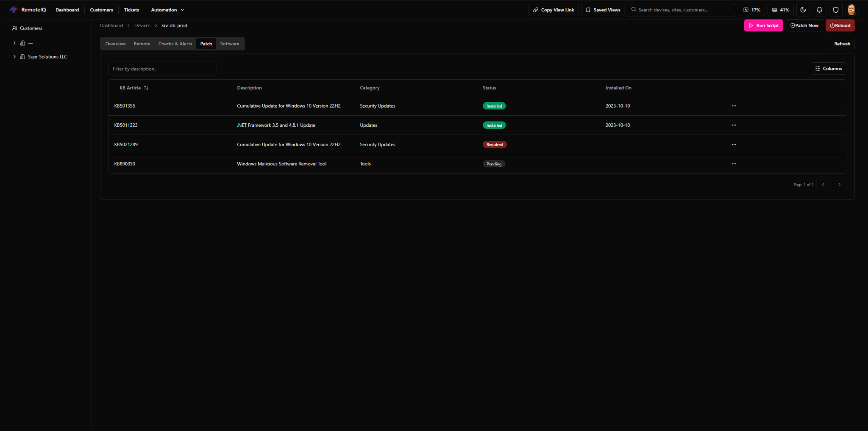Click the CPU usage 17% indicator
Image resolution: width=868 pixels, height=431 pixels.
click(752, 9)
